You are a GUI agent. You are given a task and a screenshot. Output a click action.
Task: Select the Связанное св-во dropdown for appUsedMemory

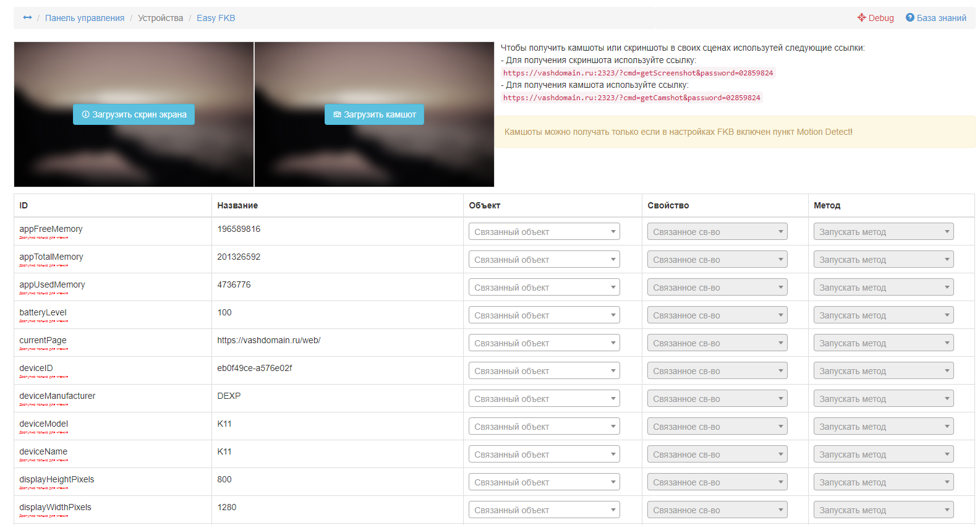click(x=717, y=288)
